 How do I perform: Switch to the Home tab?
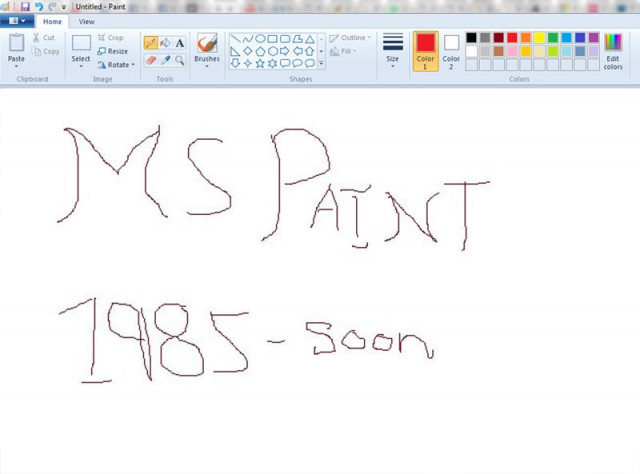52,22
